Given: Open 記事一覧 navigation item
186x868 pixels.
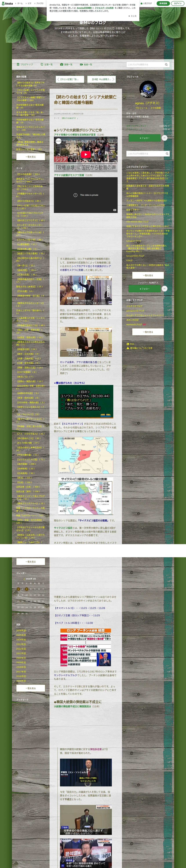Looking at the screenshot, I should click(x=47, y=64).
